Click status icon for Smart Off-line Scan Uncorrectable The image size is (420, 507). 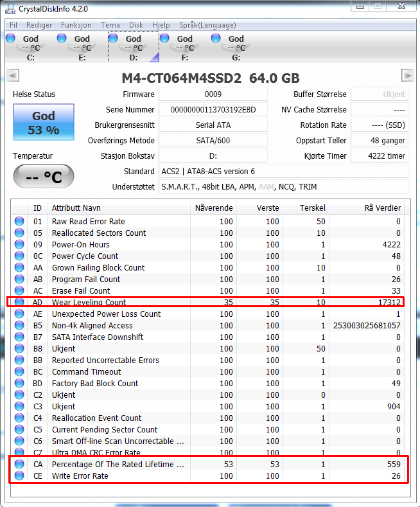pos(19,441)
